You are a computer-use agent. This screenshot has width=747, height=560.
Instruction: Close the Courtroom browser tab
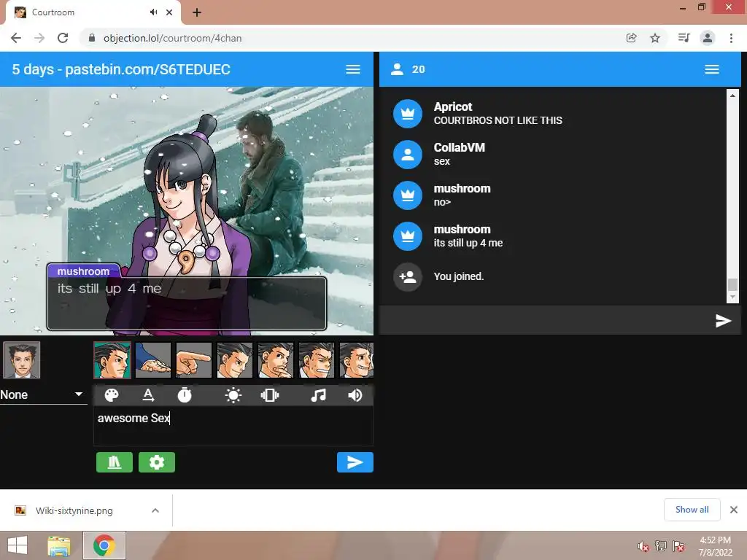tap(169, 12)
